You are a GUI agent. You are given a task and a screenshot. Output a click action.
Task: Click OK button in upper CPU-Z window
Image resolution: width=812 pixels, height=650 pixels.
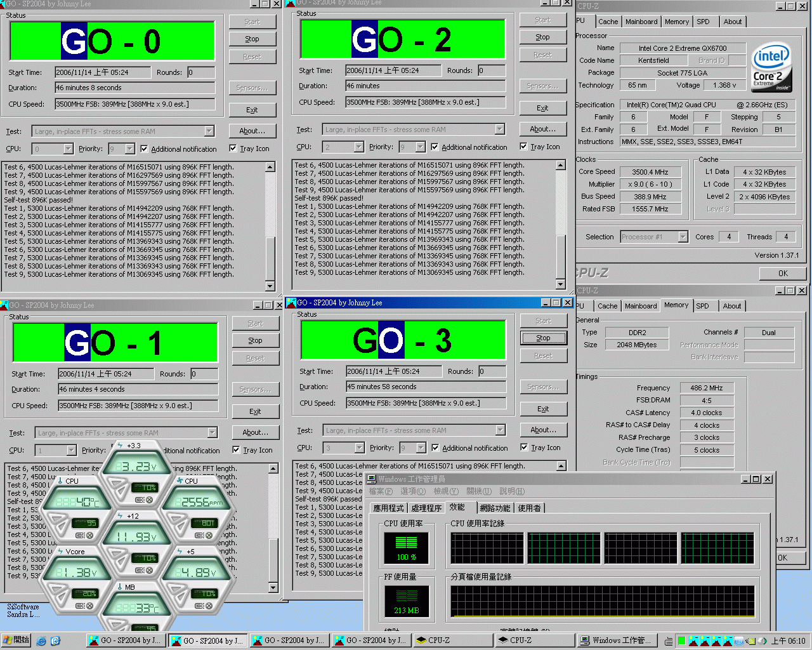pyautogui.click(x=783, y=274)
